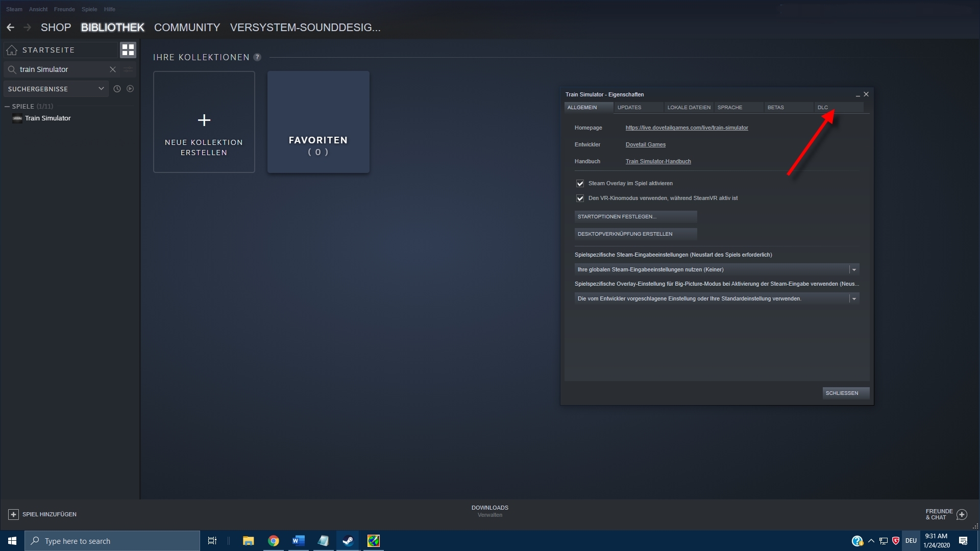Screen dimensions: 980x551
Task: Toggle Steam Overlay im Spiel checkbox
Action: pos(580,184)
